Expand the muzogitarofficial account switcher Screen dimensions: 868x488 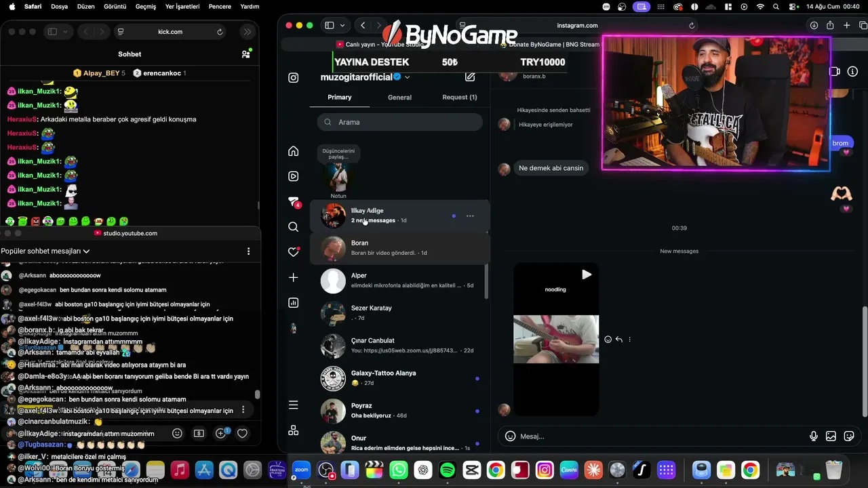coord(407,77)
